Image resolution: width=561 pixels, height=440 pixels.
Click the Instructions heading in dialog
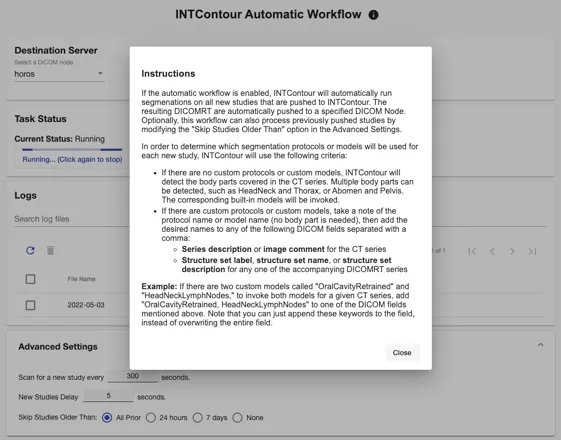click(x=168, y=74)
